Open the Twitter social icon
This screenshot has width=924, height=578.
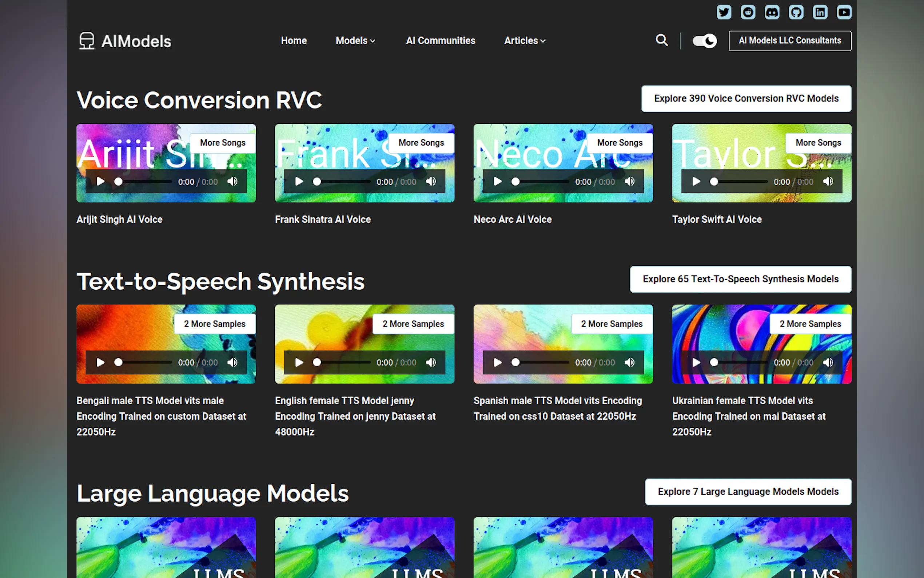(x=724, y=12)
